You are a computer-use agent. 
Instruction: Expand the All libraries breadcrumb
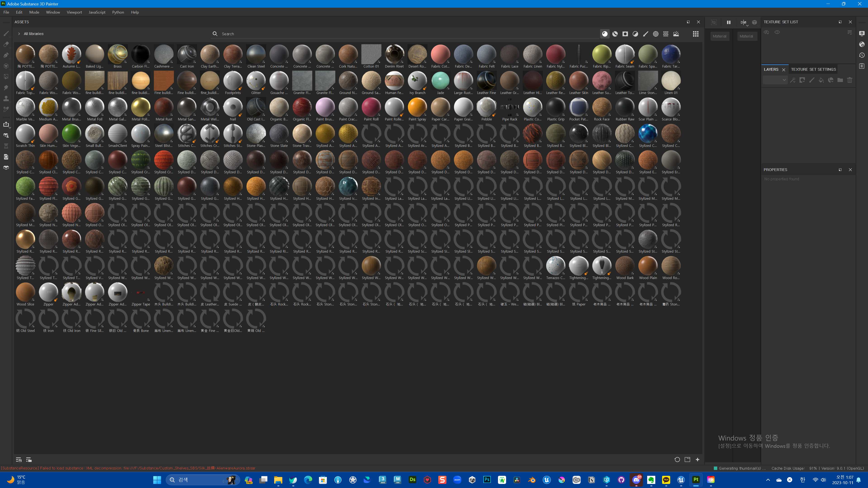(19, 34)
